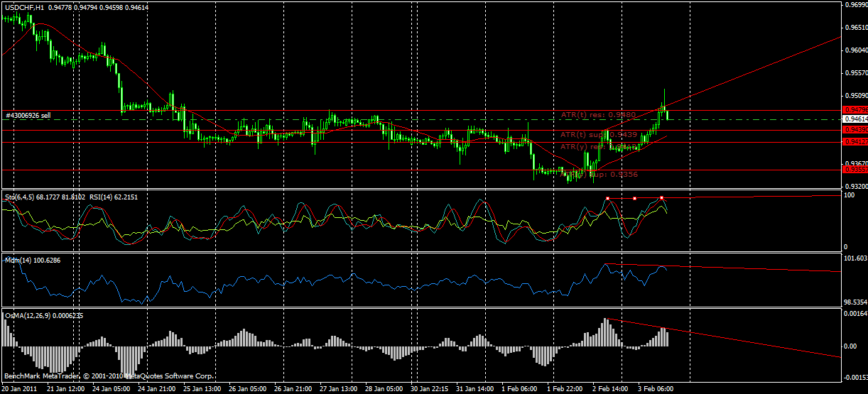Click the 0.96040 price axis value
Screen dimensions: 868x394
[x=856, y=50]
